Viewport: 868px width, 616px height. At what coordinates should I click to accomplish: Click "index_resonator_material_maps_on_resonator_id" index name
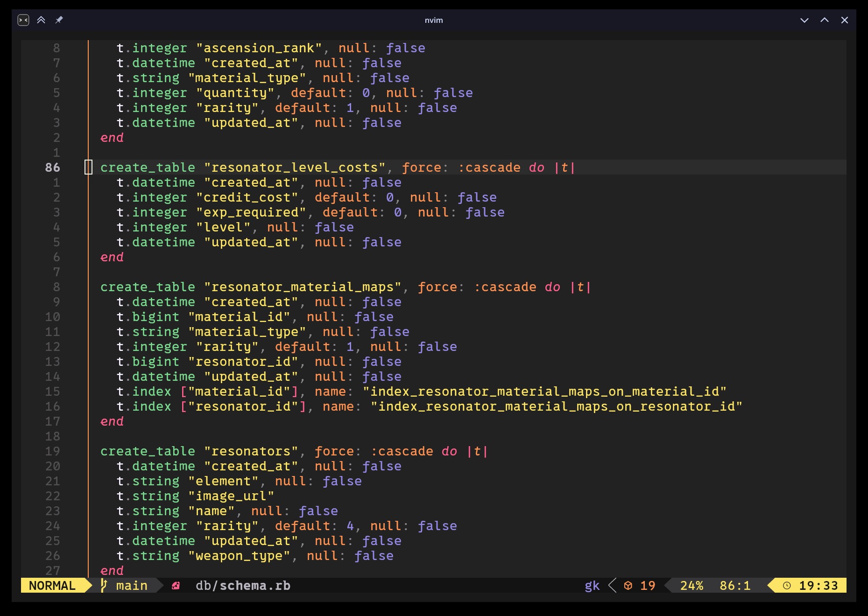(556, 406)
